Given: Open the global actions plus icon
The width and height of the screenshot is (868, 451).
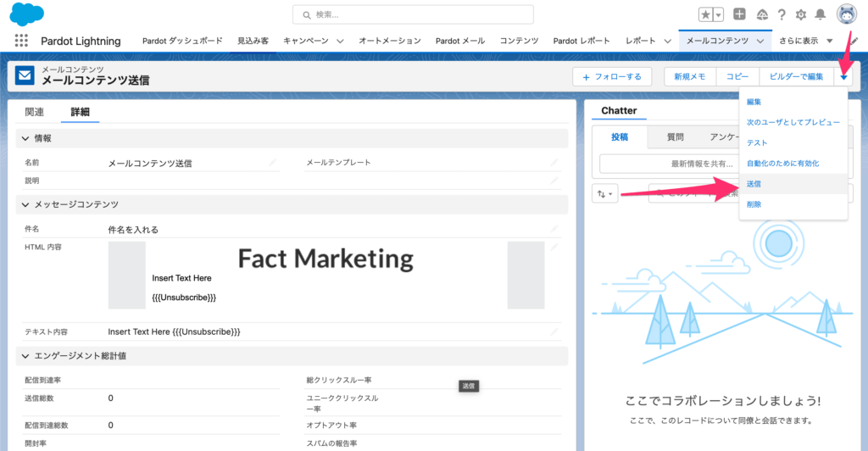Looking at the screenshot, I should 739,14.
